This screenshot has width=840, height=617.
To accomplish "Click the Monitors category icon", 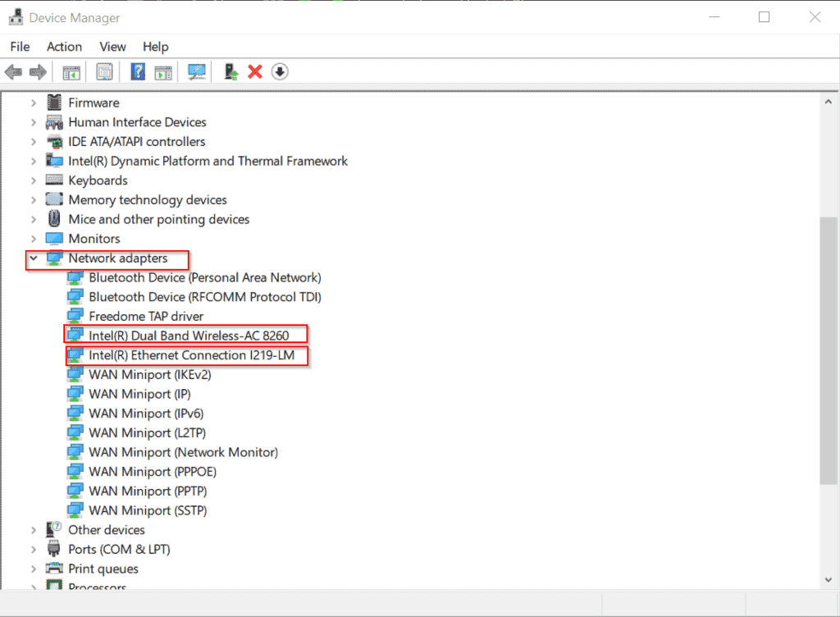I will [54, 238].
